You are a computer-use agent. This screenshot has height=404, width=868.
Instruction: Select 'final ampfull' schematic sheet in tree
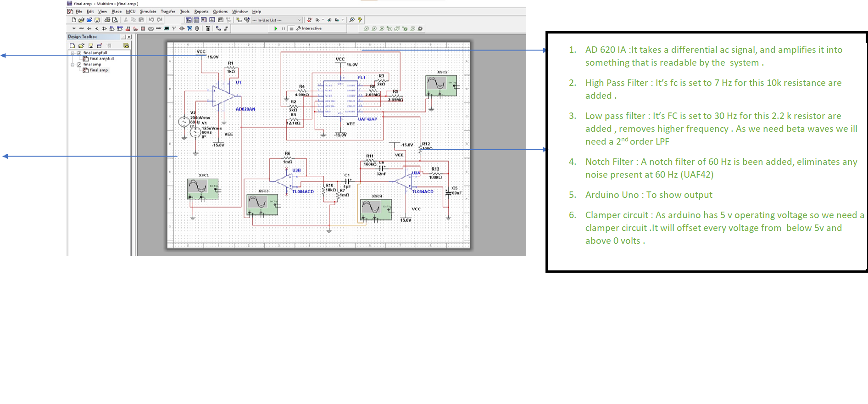(101, 59)
